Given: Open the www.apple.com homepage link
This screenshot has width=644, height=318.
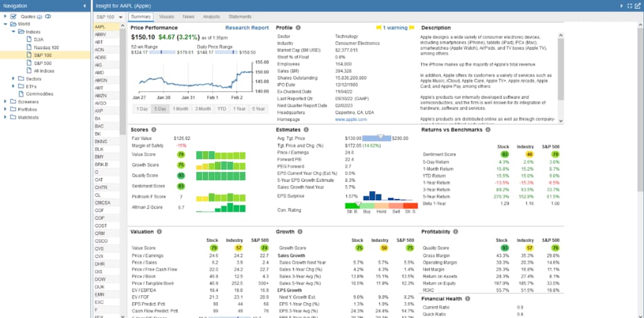Looking at the screenshot, I should 351,119.
